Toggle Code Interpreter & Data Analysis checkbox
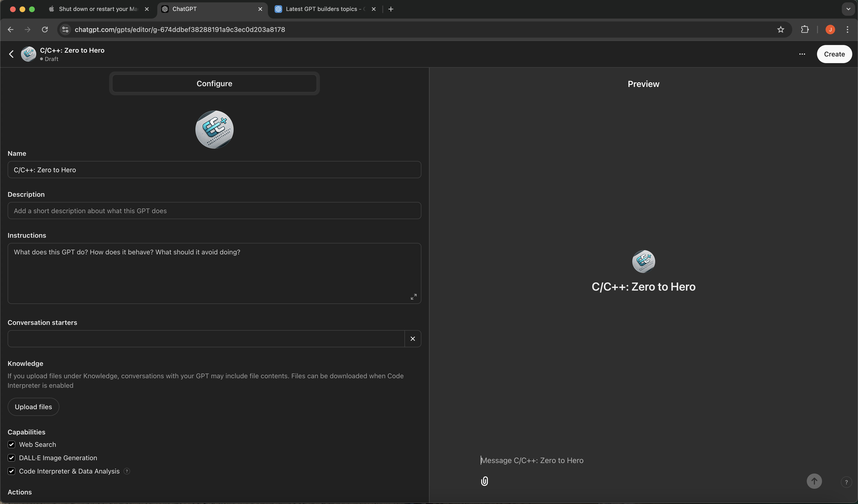 12,471
